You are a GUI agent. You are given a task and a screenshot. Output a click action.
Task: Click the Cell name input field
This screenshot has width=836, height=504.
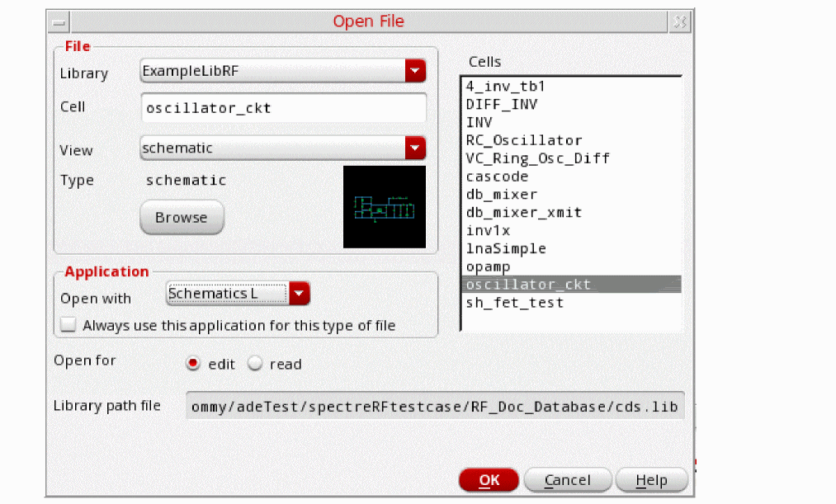283,108
